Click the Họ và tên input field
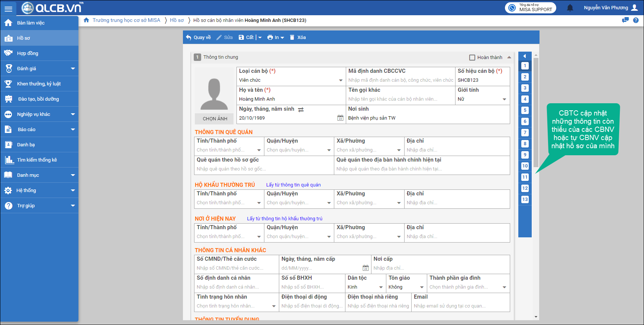This screenshot has height=325, width=644. (x=291, y=99)
